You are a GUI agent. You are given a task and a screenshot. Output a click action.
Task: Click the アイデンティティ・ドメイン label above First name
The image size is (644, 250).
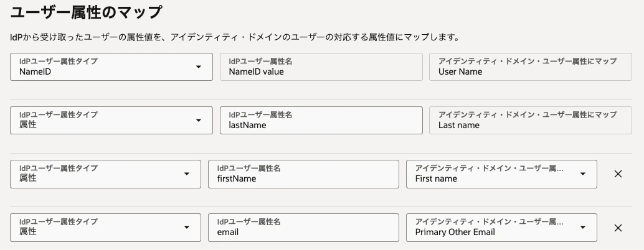489,168
